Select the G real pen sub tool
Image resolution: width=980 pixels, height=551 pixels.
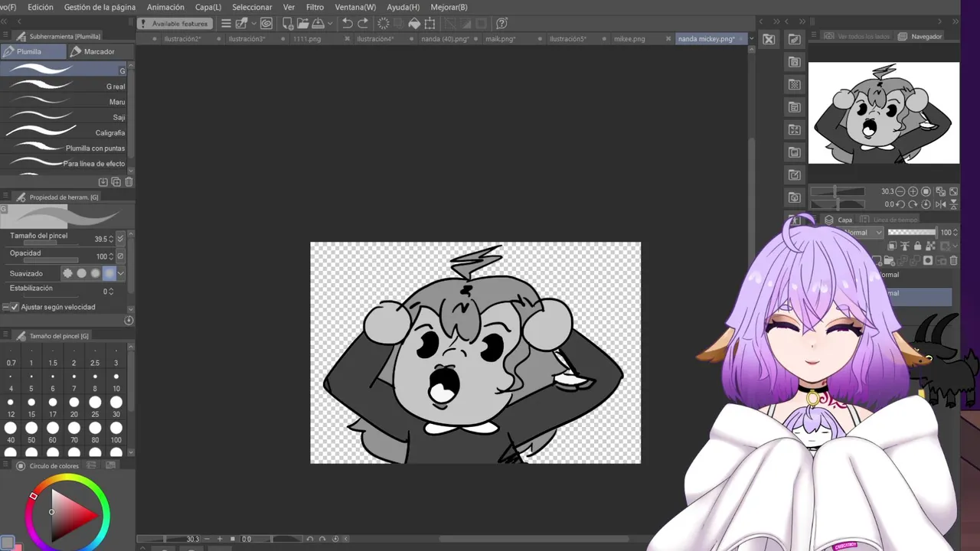click(x=63, y=86)
